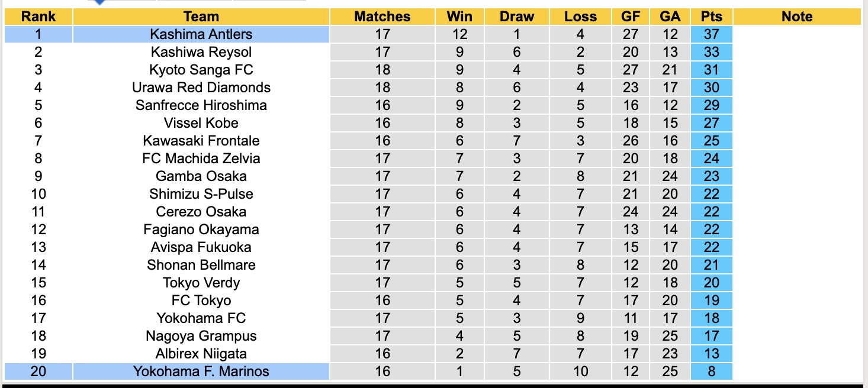This screenshot has width=868, height=388.
Task: Click Kashima Antlers' 37 points cell
Action: pyautogui.click(x=711, y=34)
